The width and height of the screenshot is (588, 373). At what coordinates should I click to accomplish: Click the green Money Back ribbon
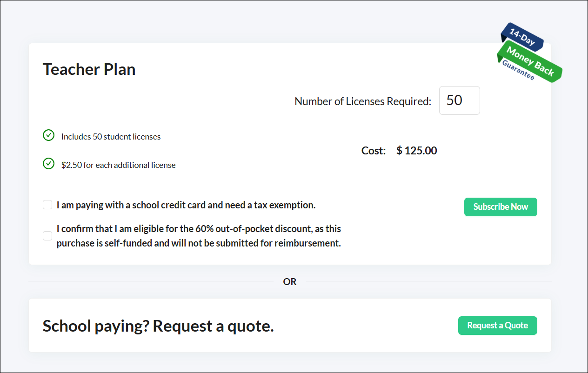[x=530, y=62]
